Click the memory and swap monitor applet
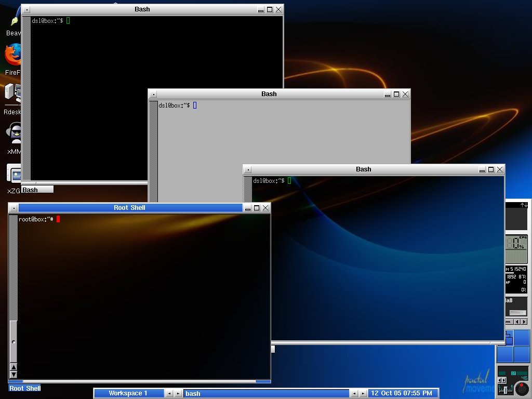 [x=516, y=280]
